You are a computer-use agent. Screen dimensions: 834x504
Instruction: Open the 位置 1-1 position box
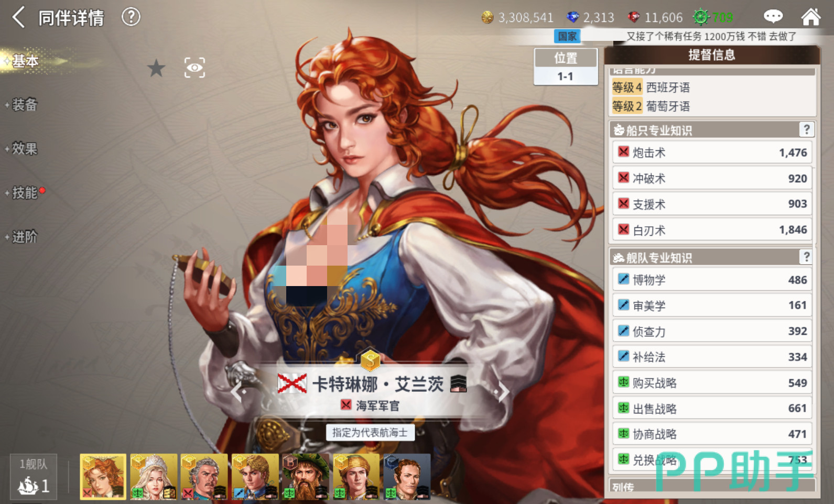click(x=566, y=67)
